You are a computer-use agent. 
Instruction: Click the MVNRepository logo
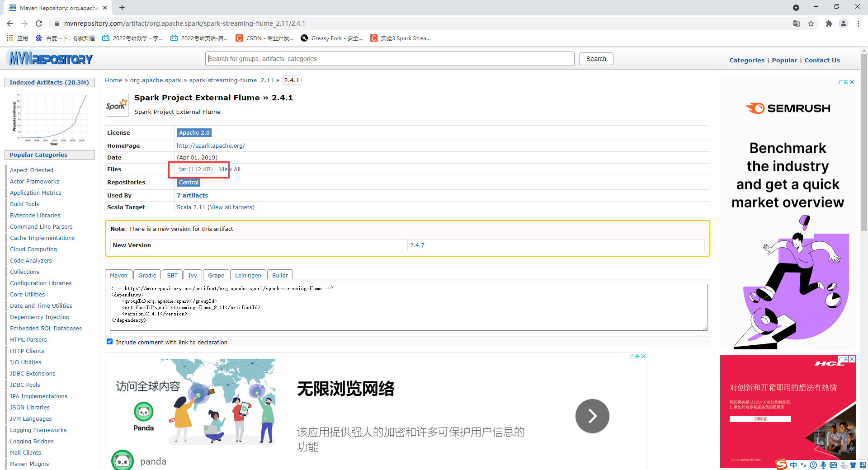(50, 58)
